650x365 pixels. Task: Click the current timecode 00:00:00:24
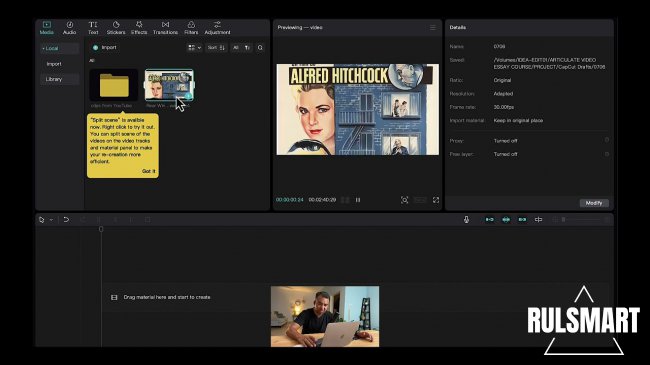coord(290,200)
